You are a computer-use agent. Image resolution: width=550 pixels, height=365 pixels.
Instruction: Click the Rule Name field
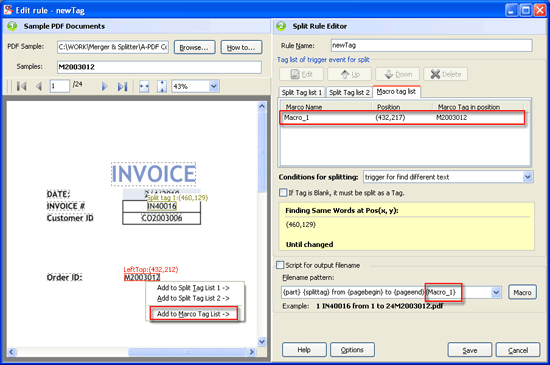tap(431, 45)
